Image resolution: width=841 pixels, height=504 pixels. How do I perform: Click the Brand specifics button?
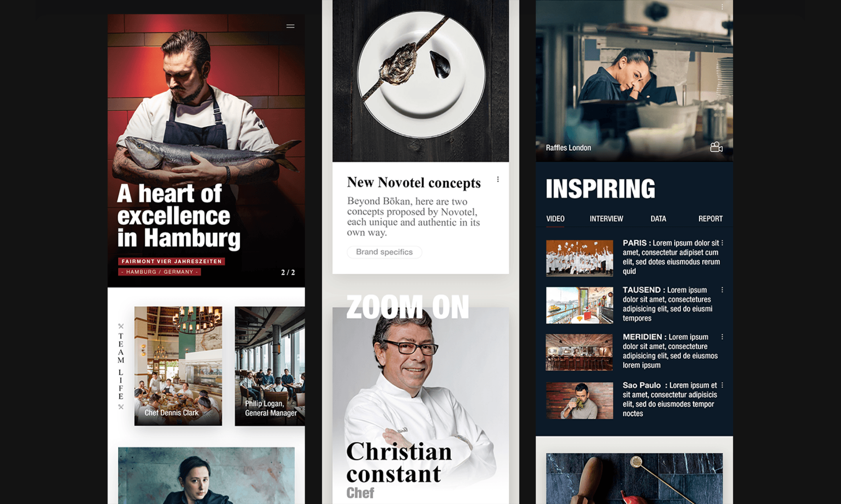tap(384, 252)
